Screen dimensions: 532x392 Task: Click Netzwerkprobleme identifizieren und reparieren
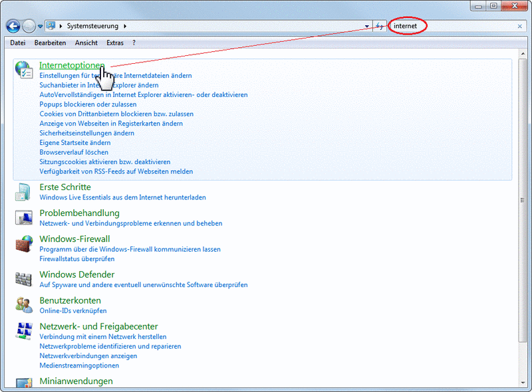[x=110, y=346]
